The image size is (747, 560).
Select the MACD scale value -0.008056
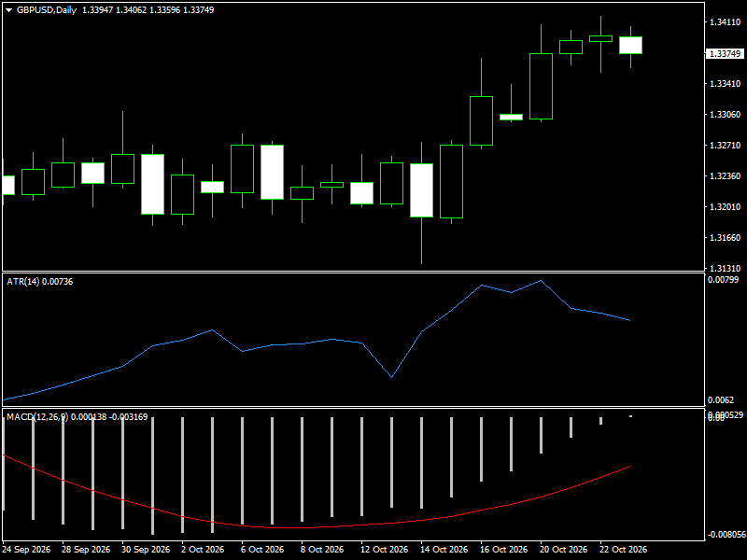726,535
